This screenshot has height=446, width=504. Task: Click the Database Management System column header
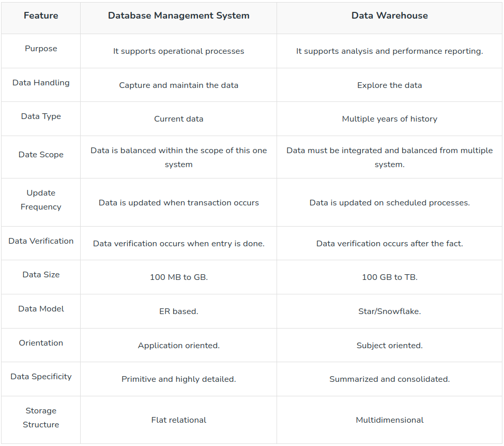tap(178, 16)
